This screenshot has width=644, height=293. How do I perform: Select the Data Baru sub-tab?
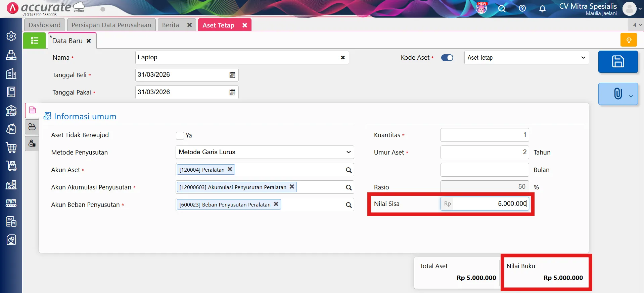67,41
